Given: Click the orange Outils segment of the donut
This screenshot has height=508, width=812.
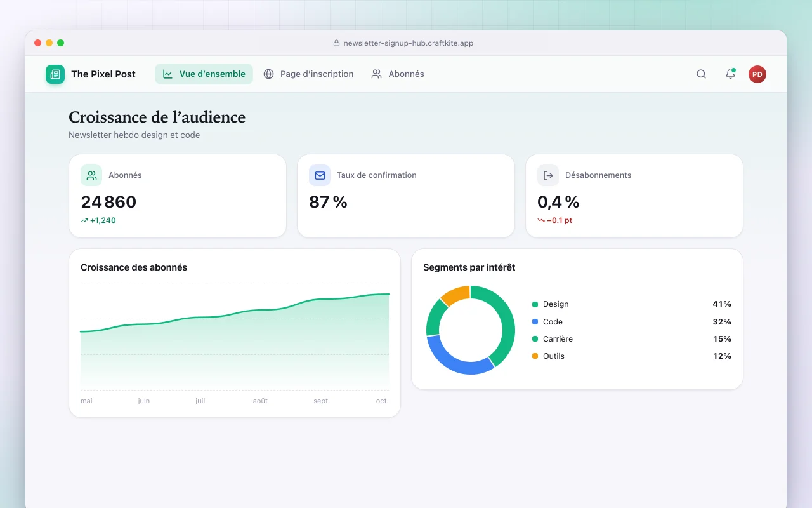Looking at the screenshot, I should pos(457,293).
